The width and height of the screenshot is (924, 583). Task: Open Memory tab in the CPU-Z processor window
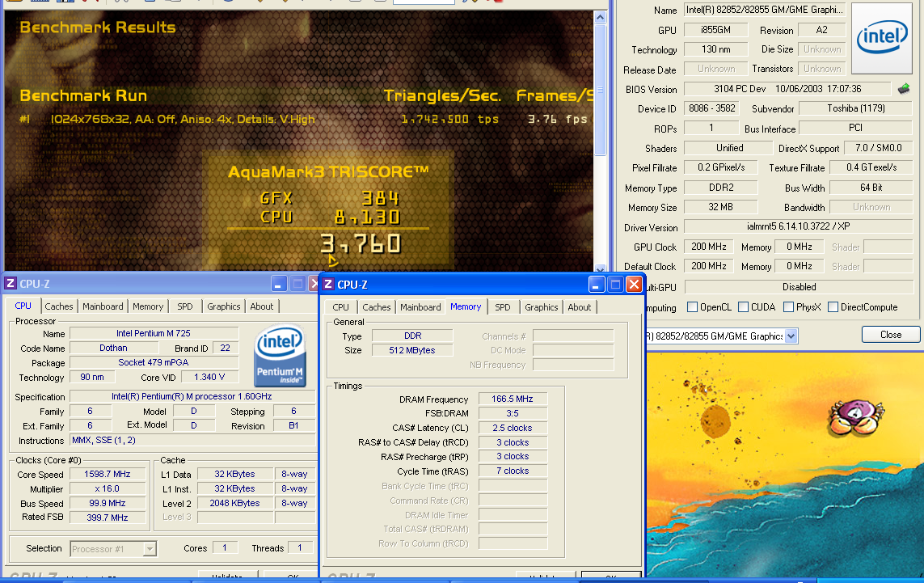tap(148, 306)
